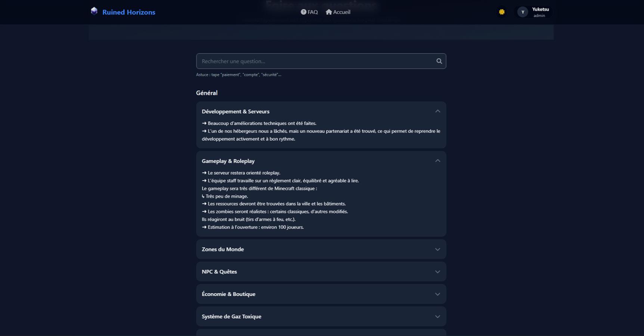Click the Zones du Monde section title
The width and height of the screenshot is (644, 336).
223,249
